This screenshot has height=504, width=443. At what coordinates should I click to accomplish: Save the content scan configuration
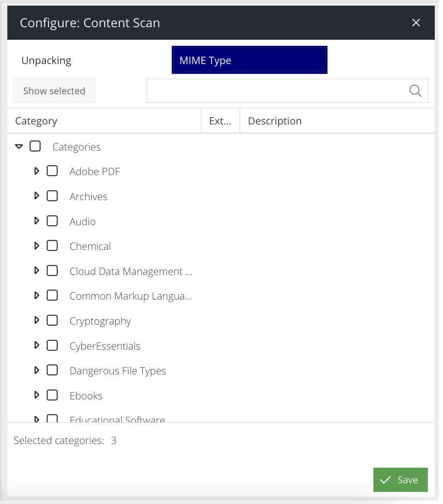401,480
